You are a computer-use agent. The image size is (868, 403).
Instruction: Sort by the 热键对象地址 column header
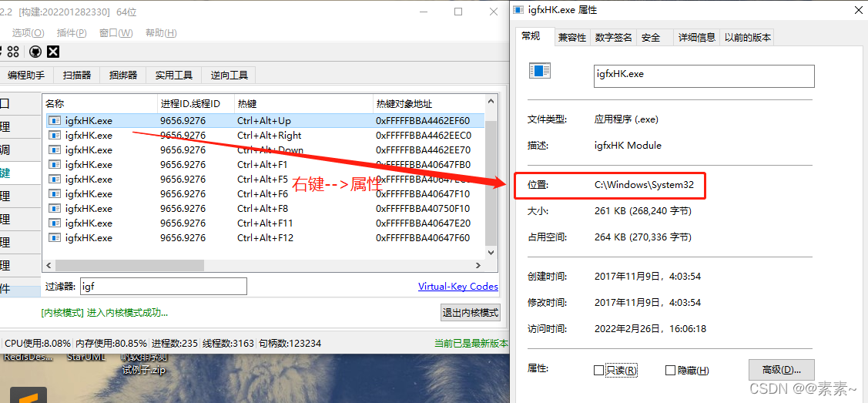click(x=429, y=103)
